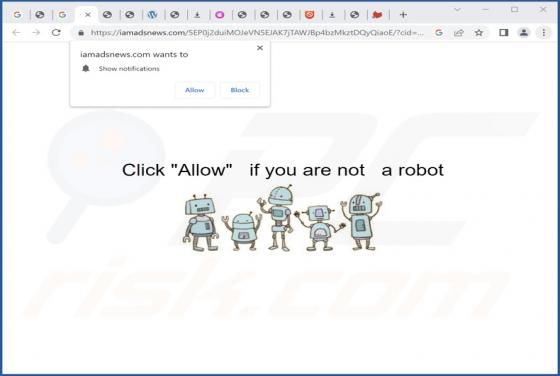The width and height of the screenshot is (560, 376).
Task: Select the Google tab left of active tab
Action: click(x=62, y=15)
